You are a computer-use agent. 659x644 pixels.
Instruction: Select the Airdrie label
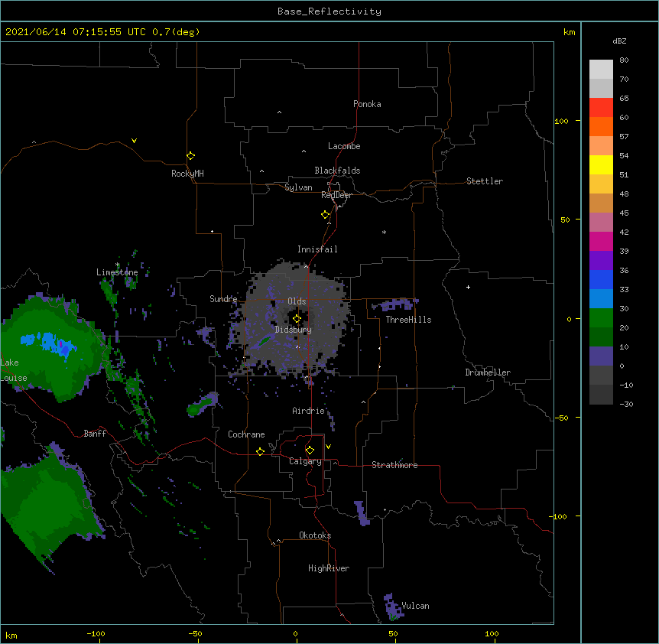pyautogui.click(x=308, y=411)
